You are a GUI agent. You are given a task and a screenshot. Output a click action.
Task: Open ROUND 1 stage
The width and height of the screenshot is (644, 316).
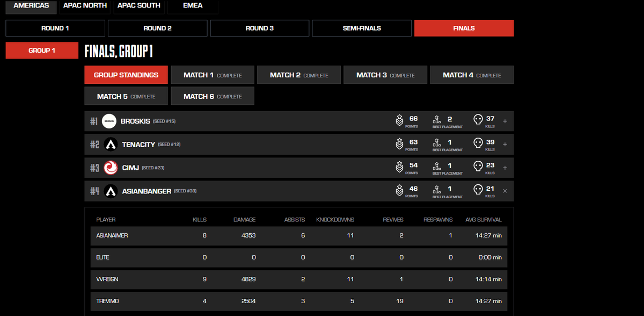[x=55, y=28]
